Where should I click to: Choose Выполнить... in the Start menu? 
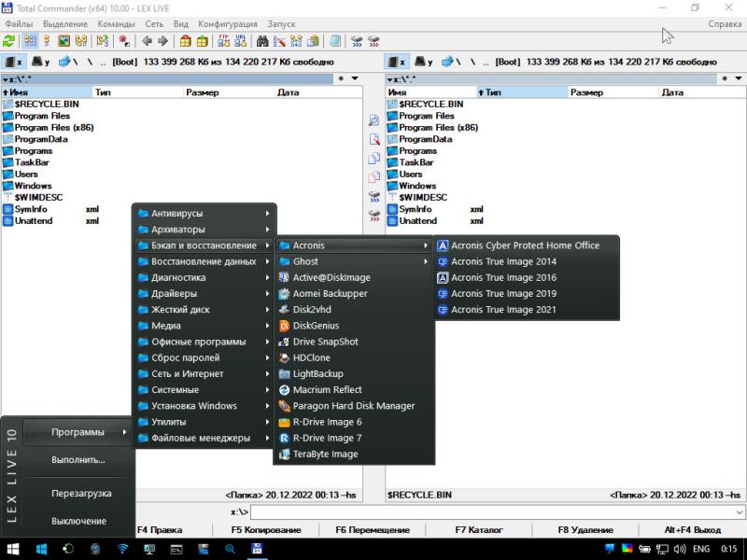[x=78, y=460]
